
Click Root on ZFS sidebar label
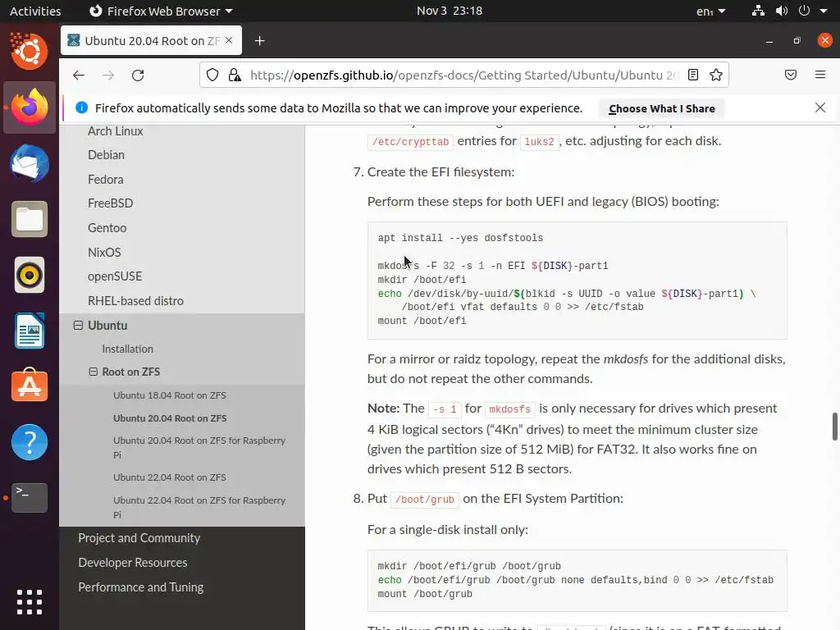point(131,372)
